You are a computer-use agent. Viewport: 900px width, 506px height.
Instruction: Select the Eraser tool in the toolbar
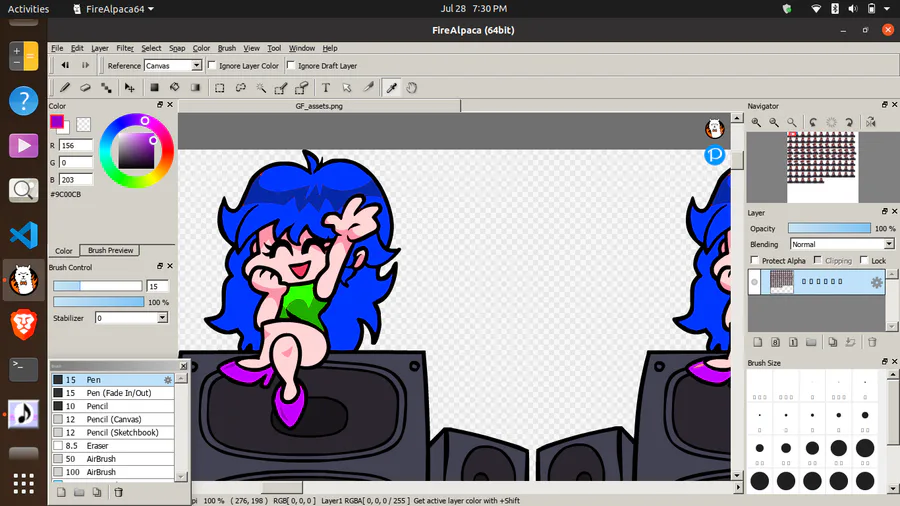click(x=86, y=88)
